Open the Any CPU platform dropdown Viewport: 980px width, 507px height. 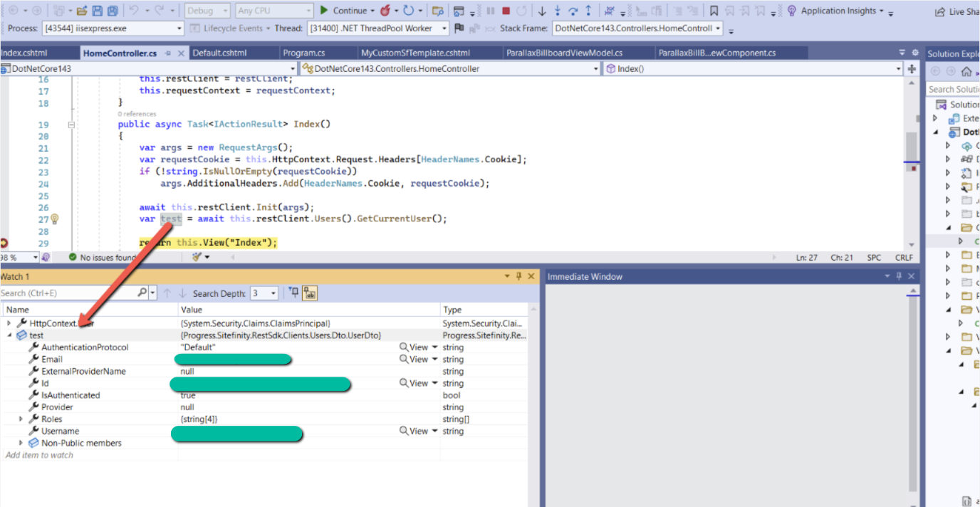(x=274, y=11)
